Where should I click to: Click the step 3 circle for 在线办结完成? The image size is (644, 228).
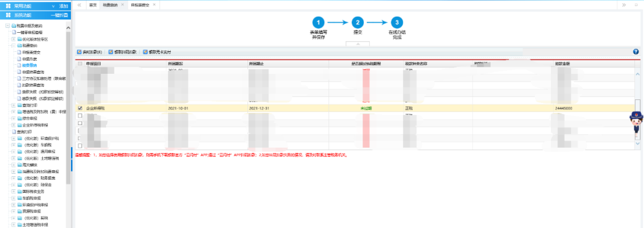397,23
